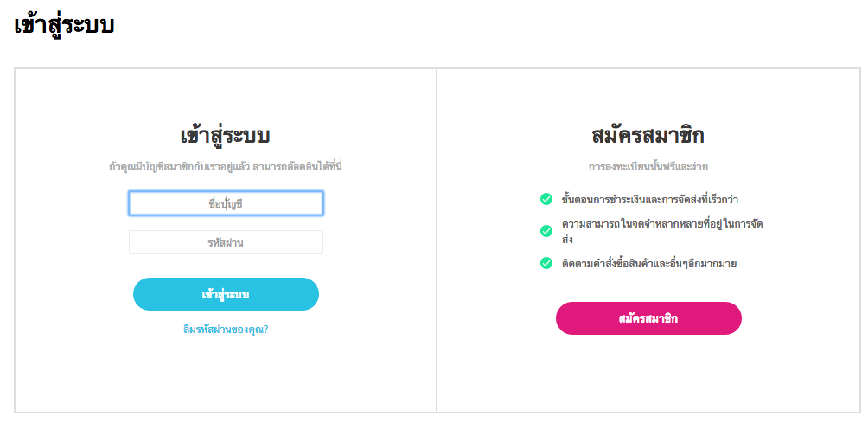
Task: Click into the รหัสผ่าน password field
Action: coord(226,242)
